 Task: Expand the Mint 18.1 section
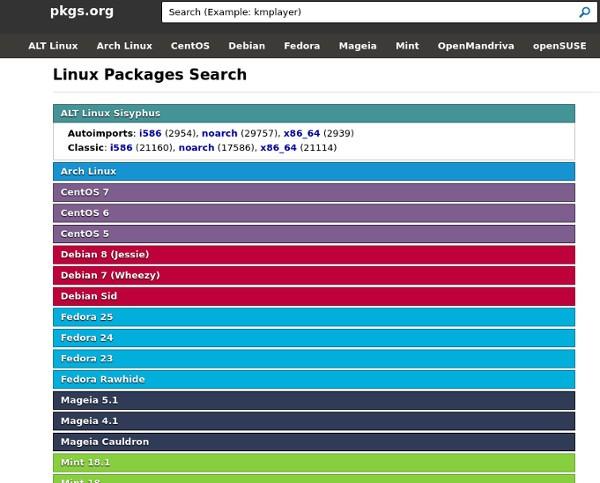click(x=314, y=462)
